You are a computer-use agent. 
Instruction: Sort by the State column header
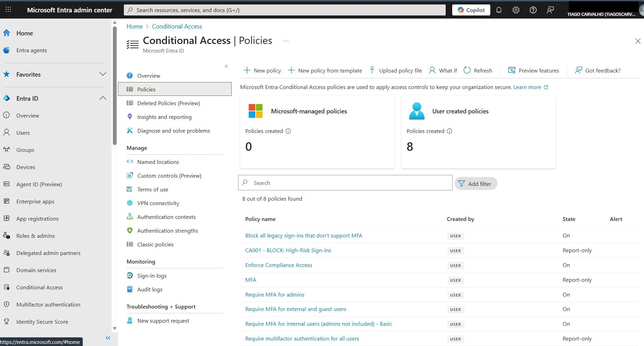pyautogui.click(x=569, y=219)
